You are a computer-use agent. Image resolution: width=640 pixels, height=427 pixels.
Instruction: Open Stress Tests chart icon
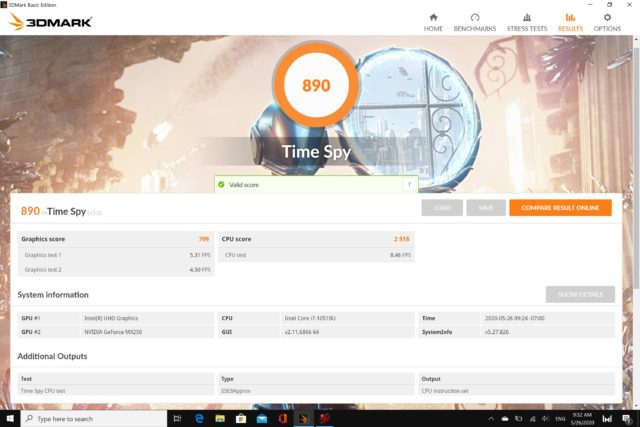(x=527, y=18)
